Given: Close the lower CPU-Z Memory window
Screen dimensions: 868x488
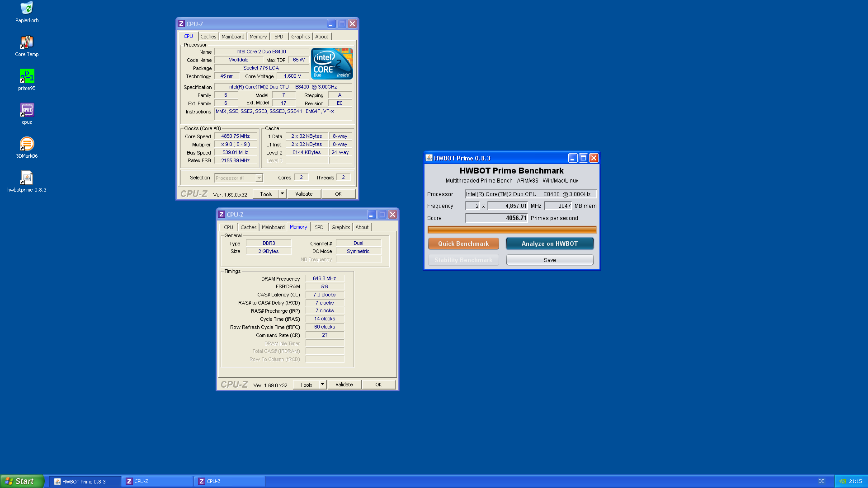Looking at the screenshot, I should click(392, 215).
